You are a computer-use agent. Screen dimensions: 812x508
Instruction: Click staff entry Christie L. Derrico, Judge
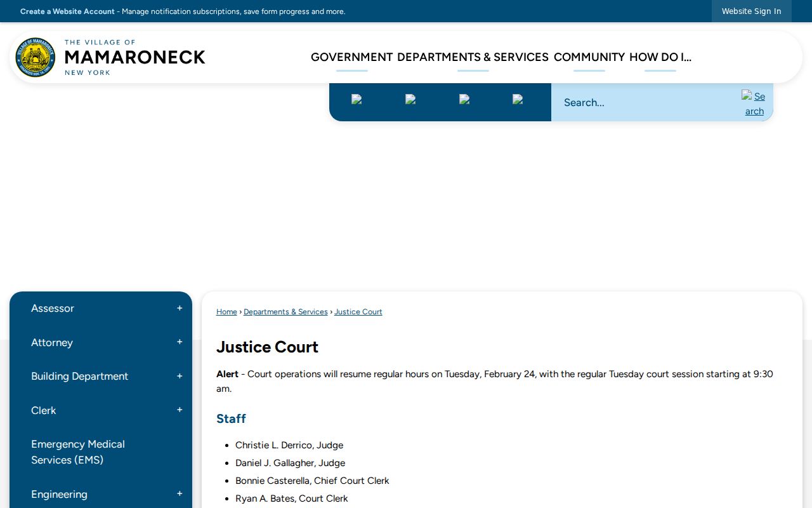289,445
